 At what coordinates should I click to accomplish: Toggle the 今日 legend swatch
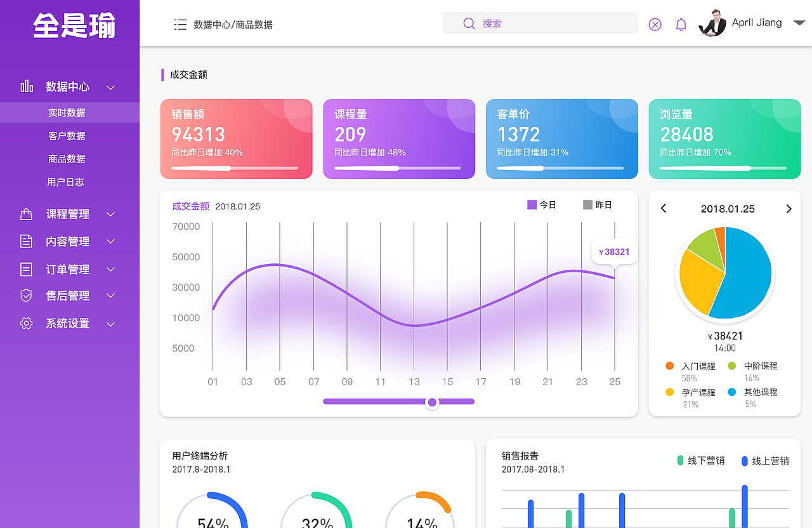[x=532, y=204]
